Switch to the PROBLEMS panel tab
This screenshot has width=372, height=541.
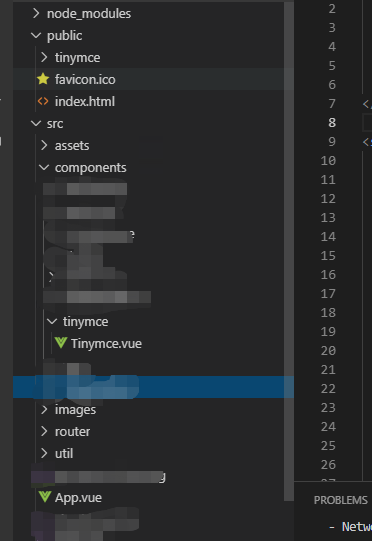[341, 500]
